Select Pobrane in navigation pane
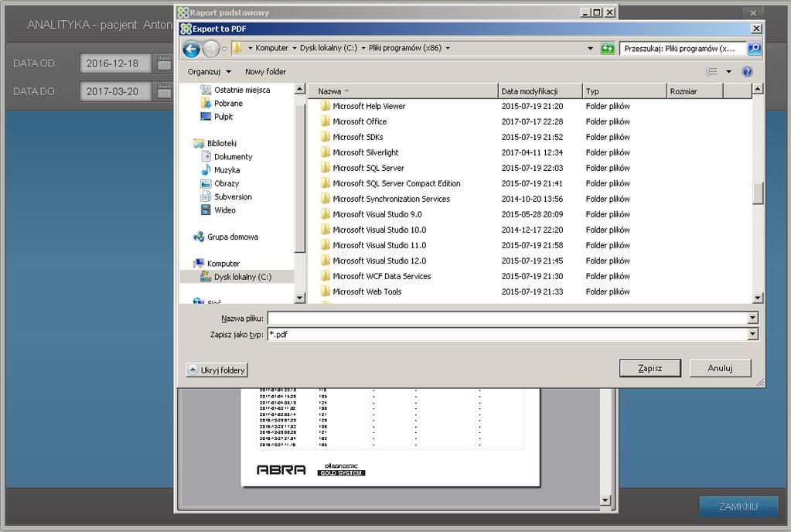This screenshot has height=532, width=791. (x=228, y=104)
